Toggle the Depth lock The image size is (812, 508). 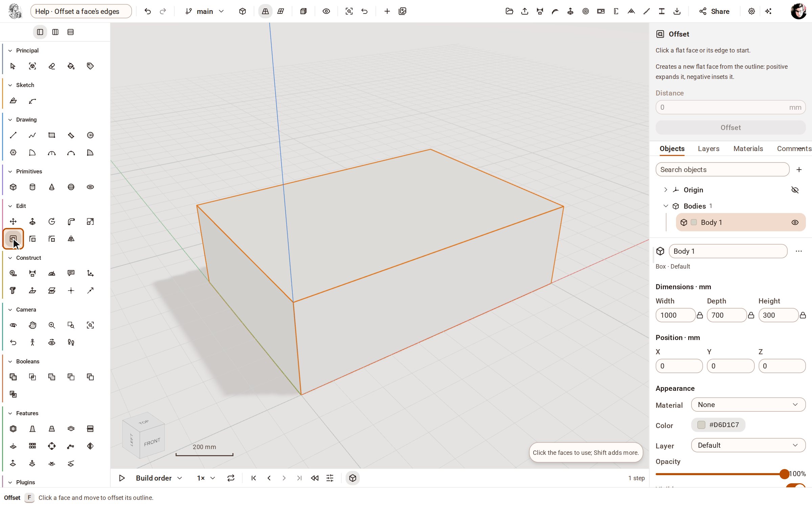click(751, 315)
